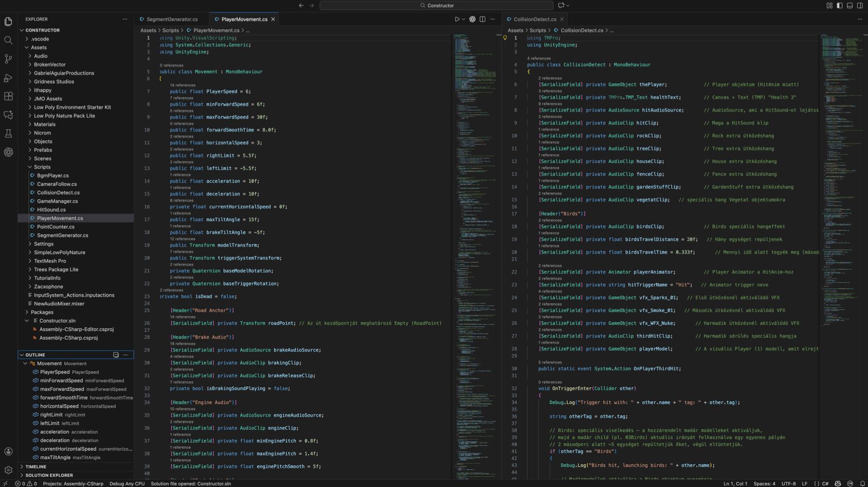Open the run options dropdown arrow
The height and width of the screenshot is (487, 868).
(x=463, y=19)
